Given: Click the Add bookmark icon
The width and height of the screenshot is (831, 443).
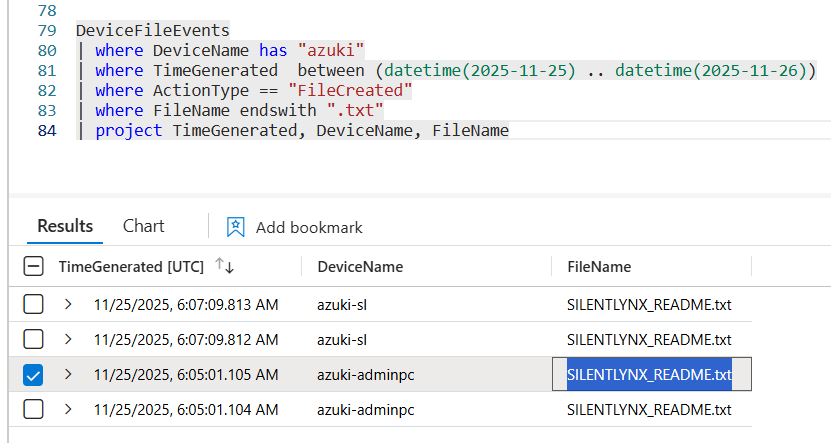Looking at the screenshot, I should [235, 227].
